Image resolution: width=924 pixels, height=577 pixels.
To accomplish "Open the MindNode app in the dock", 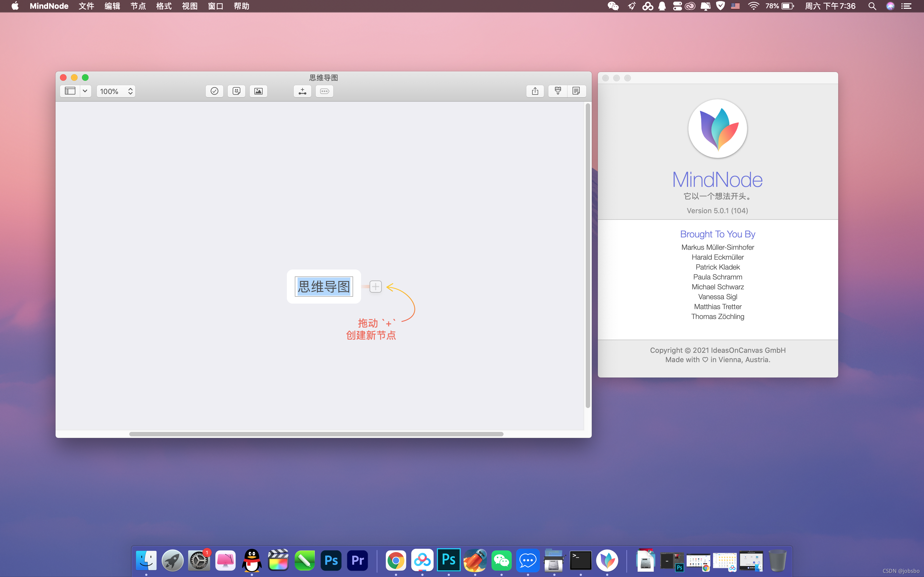I will pos(607,561).
